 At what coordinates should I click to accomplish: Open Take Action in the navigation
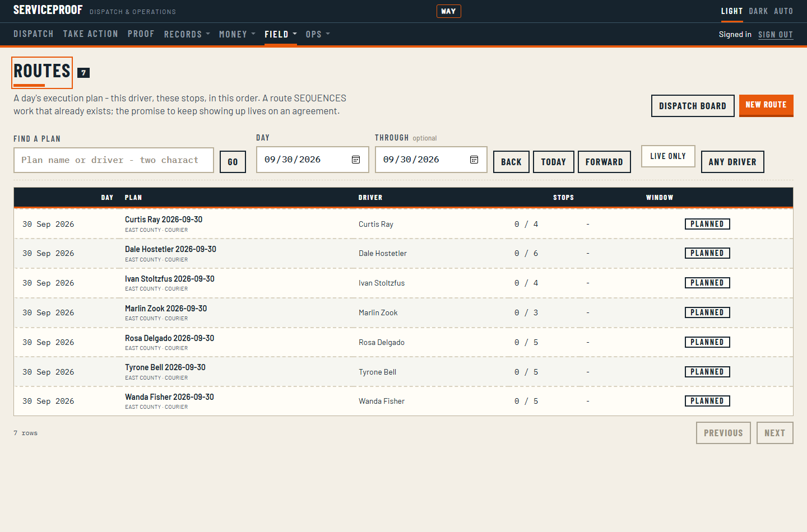pyautogui.click(x=91, y=34)
